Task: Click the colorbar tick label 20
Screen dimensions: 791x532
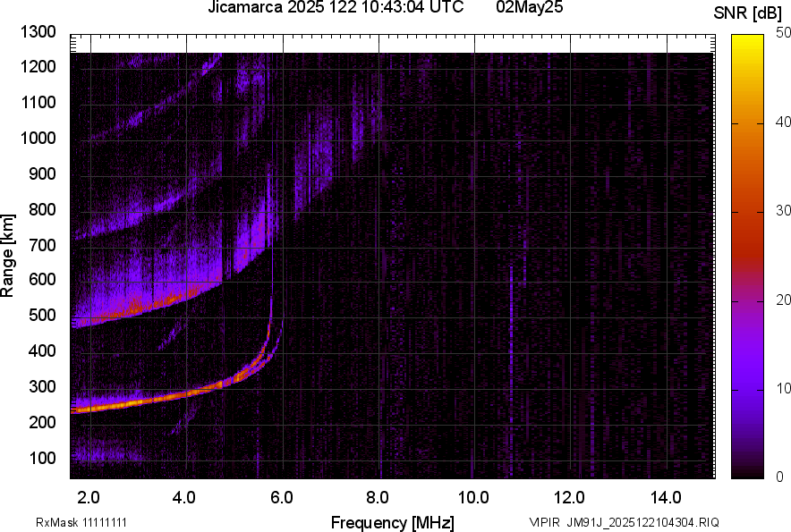Action: click(784, 300)
